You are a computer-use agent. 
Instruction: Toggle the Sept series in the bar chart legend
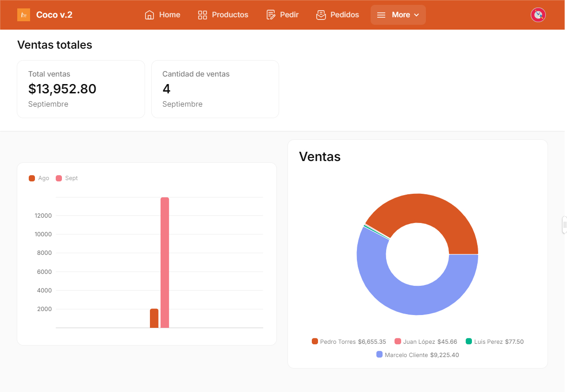pos(67,177)
